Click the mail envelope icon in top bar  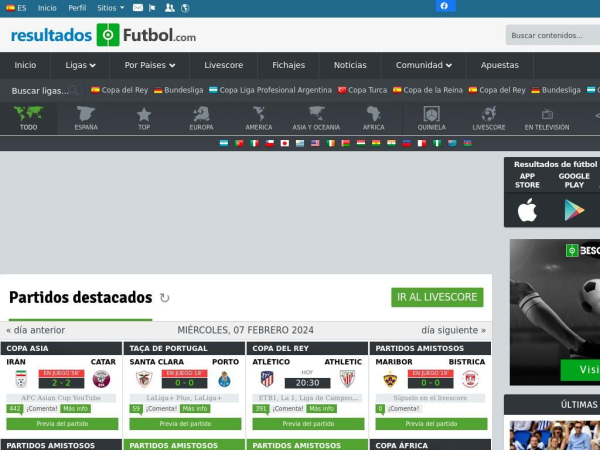138,8
